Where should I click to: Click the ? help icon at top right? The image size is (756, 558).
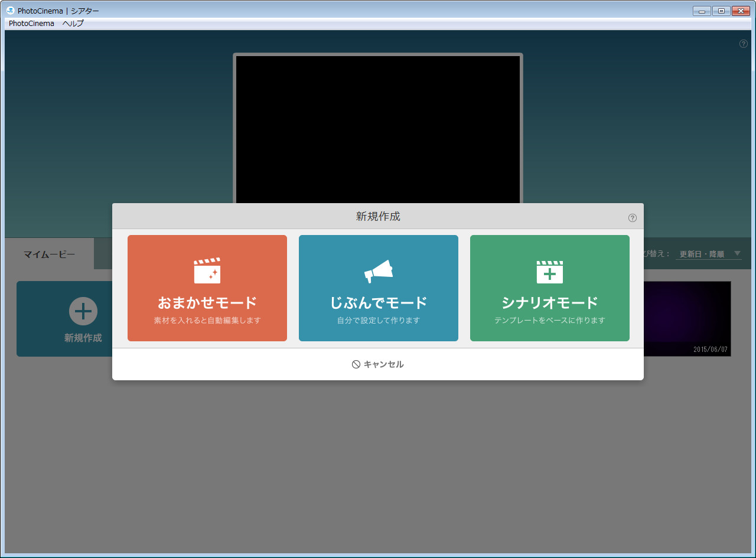point(743,43)
